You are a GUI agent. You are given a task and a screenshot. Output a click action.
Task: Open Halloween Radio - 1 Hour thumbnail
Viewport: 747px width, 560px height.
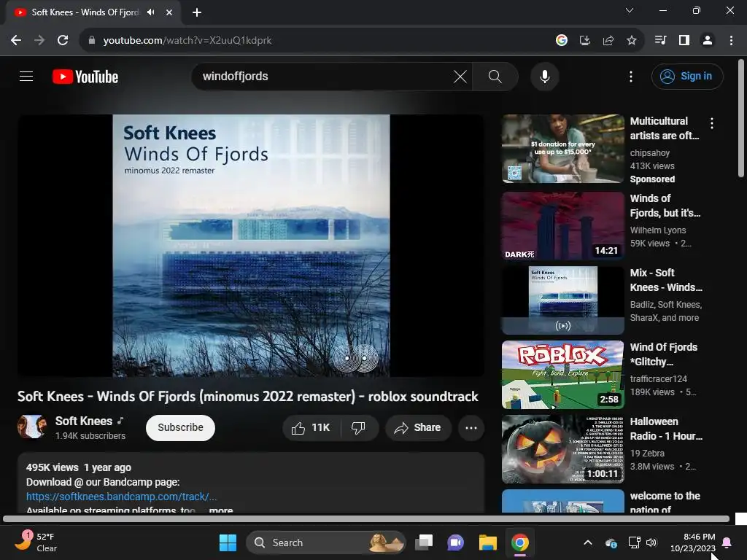562,449
